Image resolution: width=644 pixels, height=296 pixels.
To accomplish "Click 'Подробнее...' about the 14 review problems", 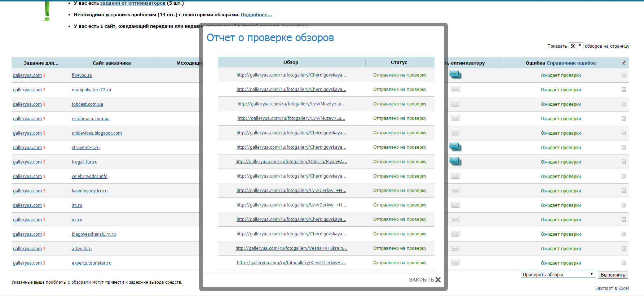I will [x=256, y=15].
